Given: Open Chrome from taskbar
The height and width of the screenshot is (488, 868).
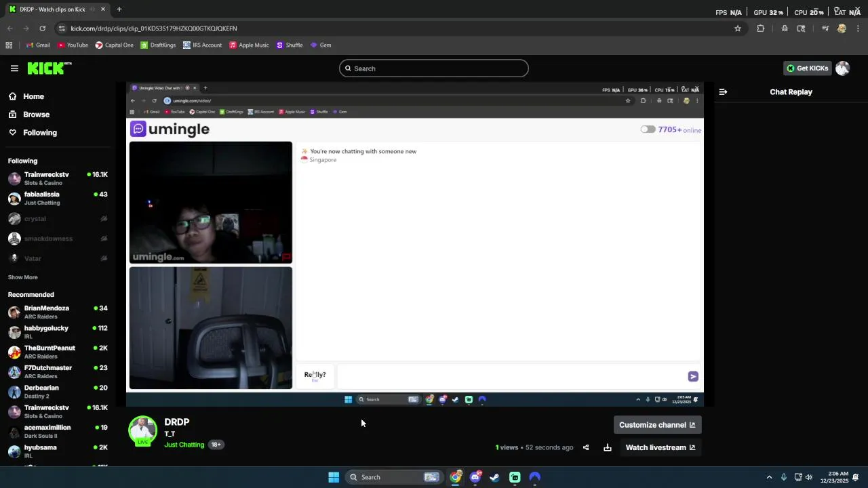Looking at the screenshot, I should coord(456,477).
